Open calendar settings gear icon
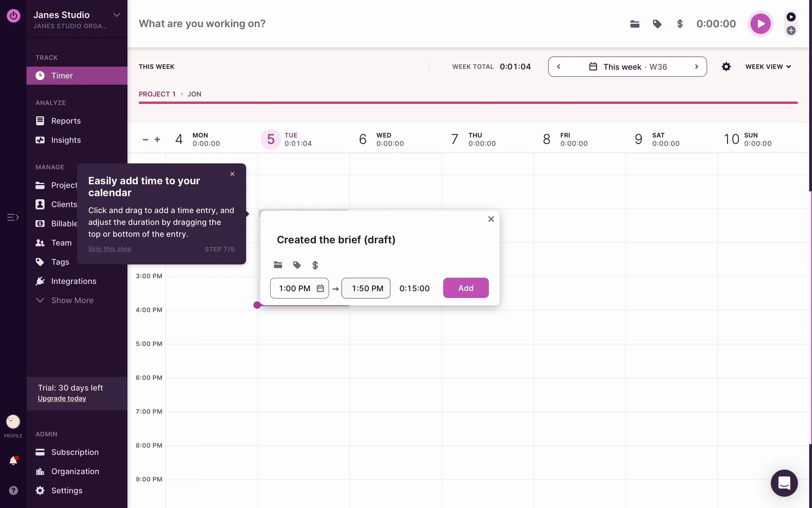Image resolution: width=812 pixels, height=508 pixels. click(726, 66)
